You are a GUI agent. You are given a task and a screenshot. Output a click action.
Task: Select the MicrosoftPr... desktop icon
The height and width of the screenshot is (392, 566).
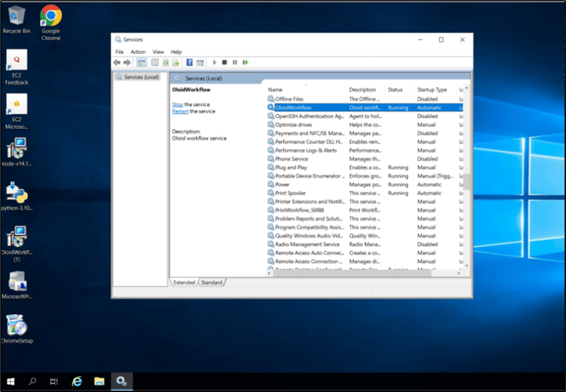coord(17,285)
